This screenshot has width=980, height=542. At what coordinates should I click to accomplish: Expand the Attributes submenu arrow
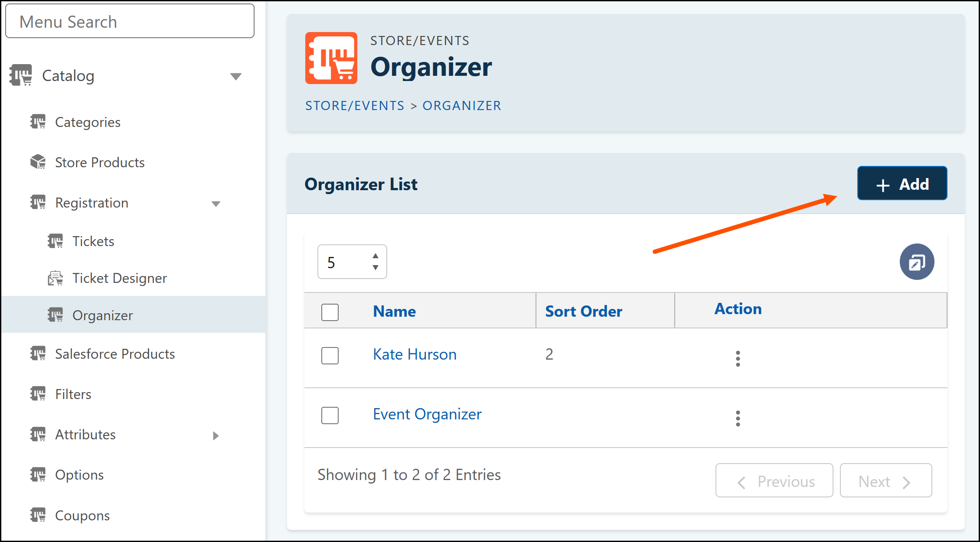pyautogui.click(x=216, y=435)
